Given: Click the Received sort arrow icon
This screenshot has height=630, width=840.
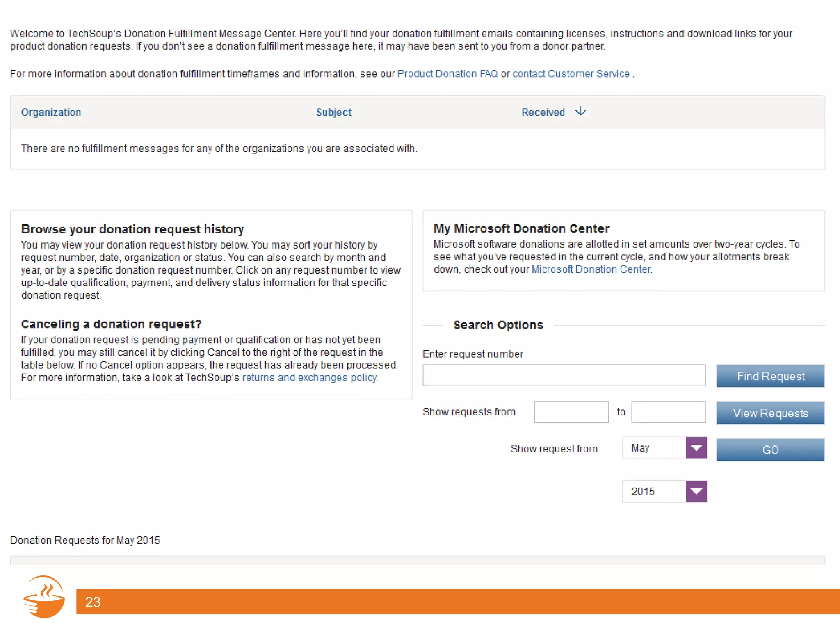Looking at the screenshot, I should (580, 112).
